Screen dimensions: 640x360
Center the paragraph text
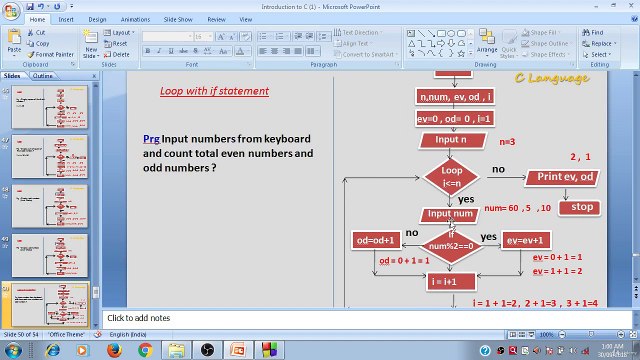pos(274,51)
